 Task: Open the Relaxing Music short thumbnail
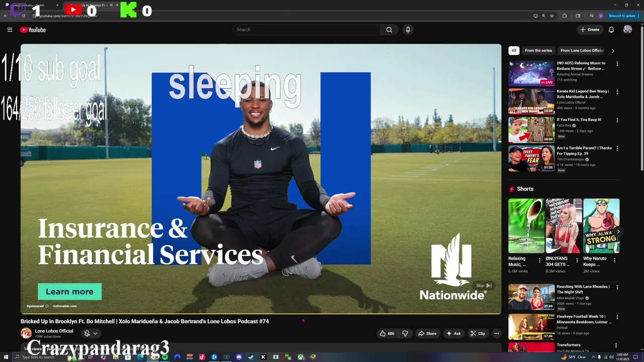(x=526, y=226)
